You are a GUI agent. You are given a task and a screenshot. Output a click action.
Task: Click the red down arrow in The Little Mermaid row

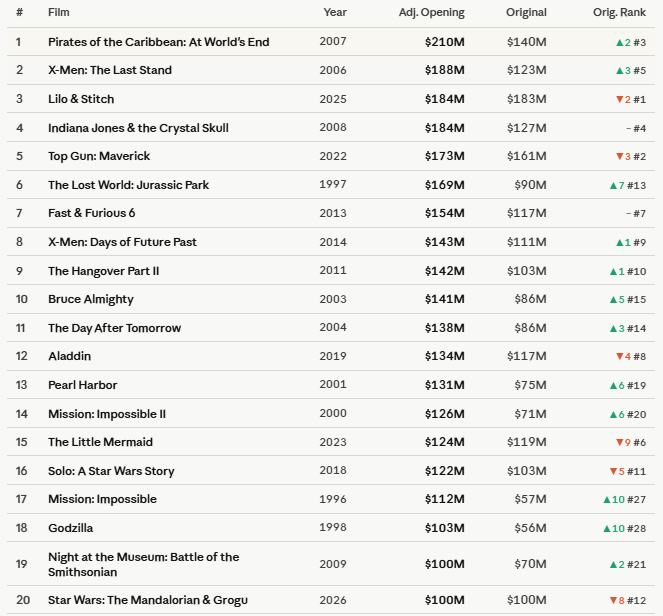[x=619, y=442]
